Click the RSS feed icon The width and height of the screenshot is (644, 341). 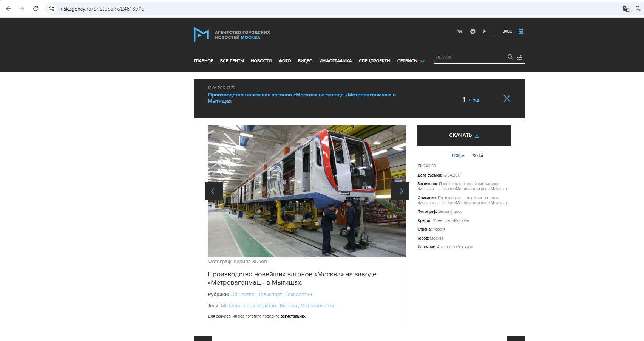pos(485,31)
